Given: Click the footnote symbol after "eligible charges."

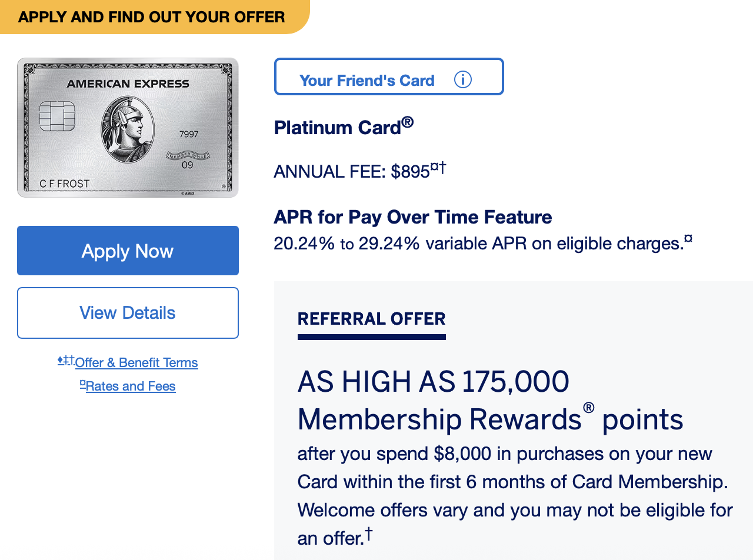Looking at the screenshot, I should [x=688, y=239].
